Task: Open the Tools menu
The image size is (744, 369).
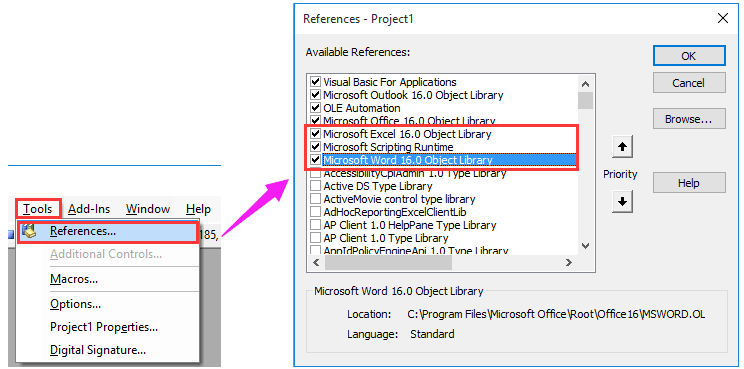Action: [x=37, y=209]
